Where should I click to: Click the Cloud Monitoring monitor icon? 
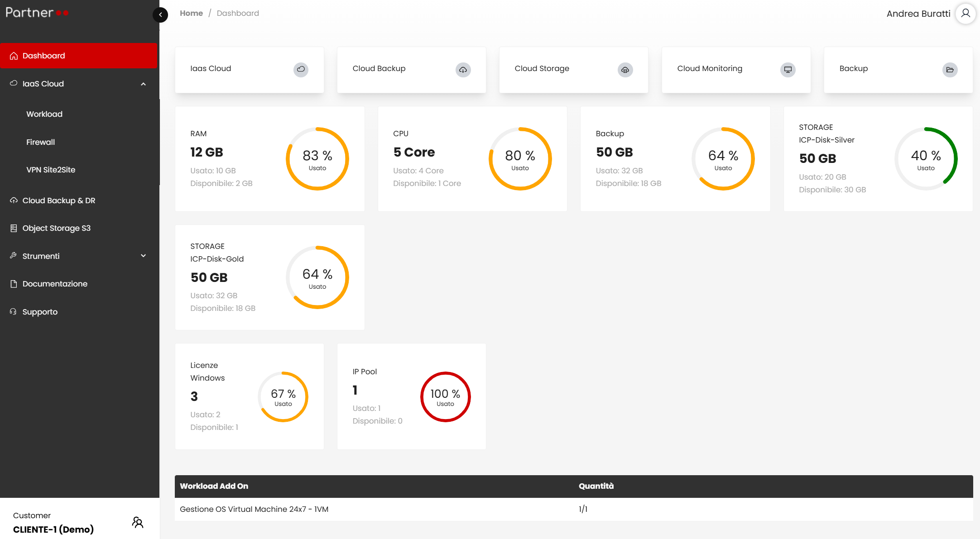click(x=788, y=70)
